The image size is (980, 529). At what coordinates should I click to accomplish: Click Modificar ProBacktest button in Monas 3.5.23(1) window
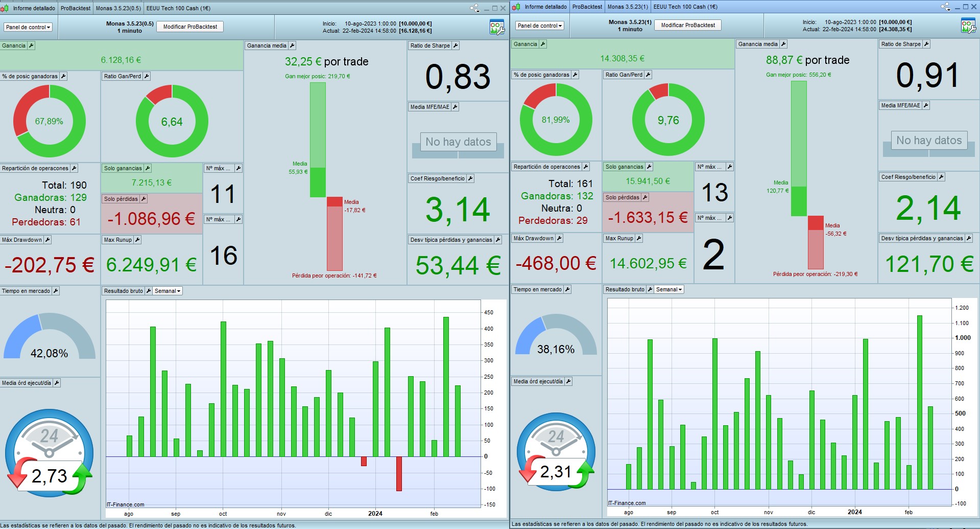tap(688, 25)
